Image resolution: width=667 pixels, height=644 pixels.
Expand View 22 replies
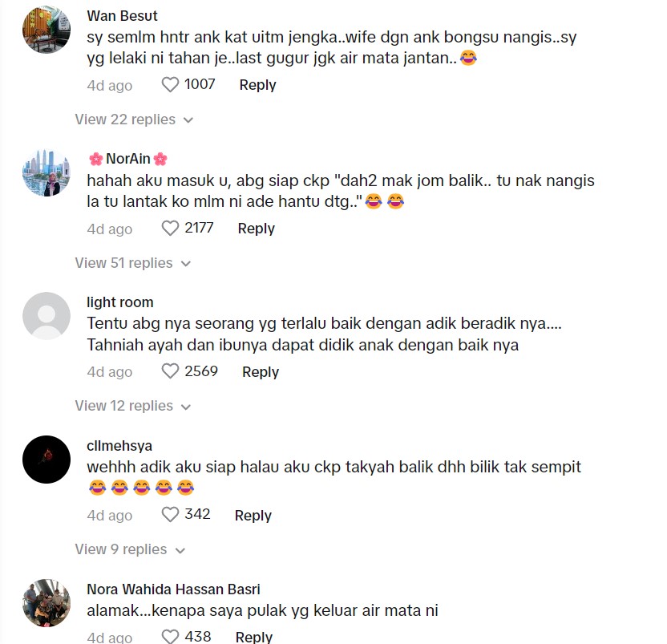[x=134, y=119]
